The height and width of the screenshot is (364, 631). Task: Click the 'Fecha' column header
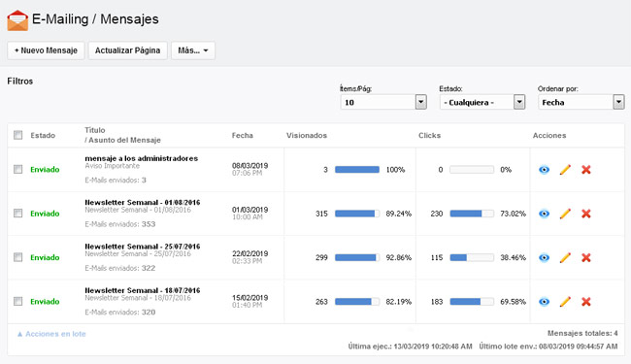point(243,136)
